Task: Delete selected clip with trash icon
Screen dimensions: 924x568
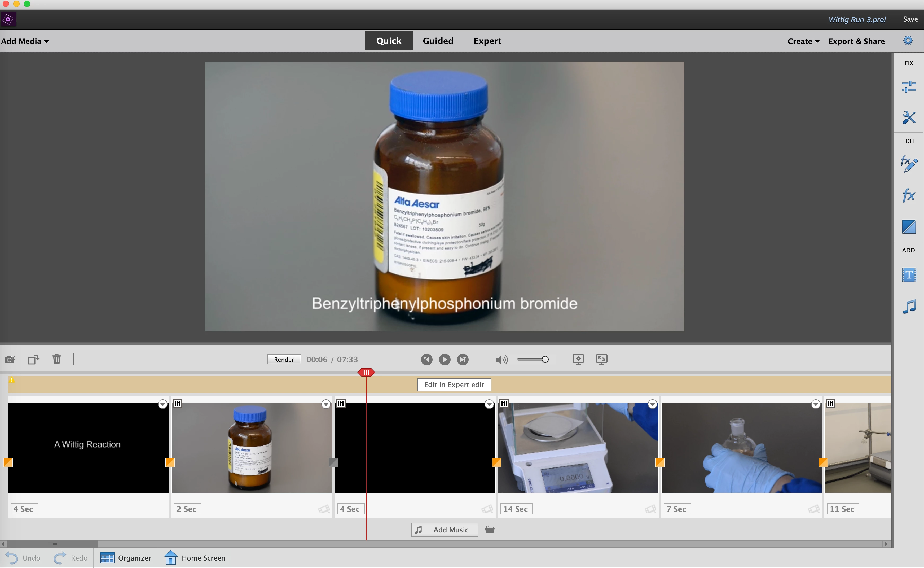Action: [57, 359]
